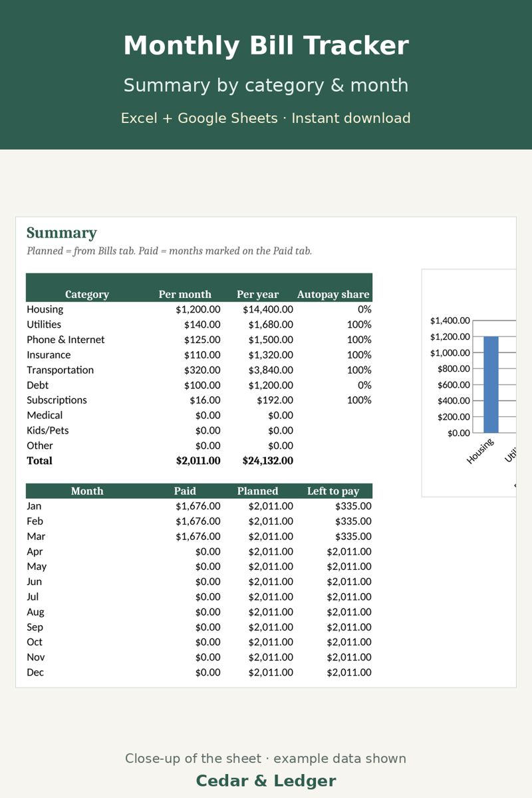Select the bold "Total" row label
The width and height of the screenshot is (532, 798).
tap(39, 460)
